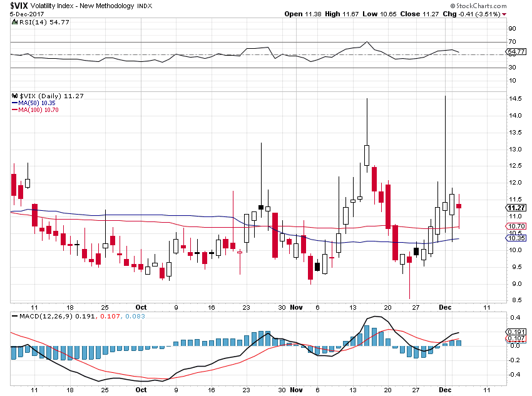The height and width of the screenshot is (396, 532).
Task: Click the 10.70 MA(100) price tag
Action: 516,226
